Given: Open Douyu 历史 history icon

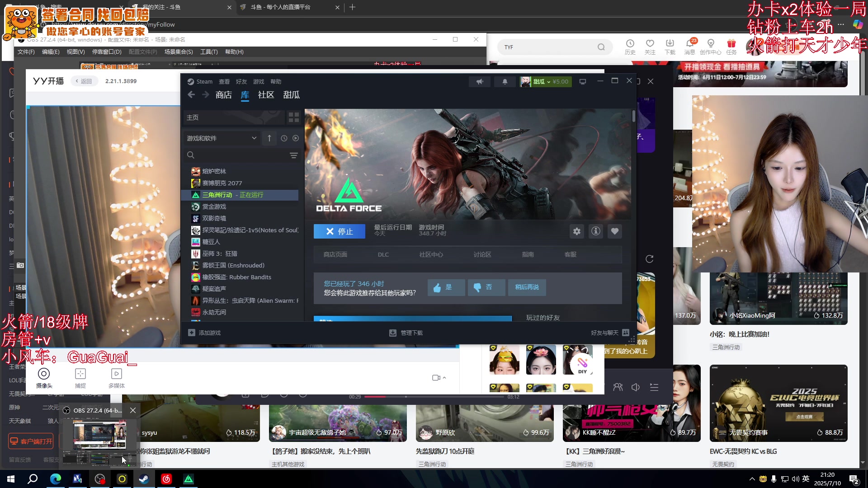Looking at the screenshot, I should [630, 47].
